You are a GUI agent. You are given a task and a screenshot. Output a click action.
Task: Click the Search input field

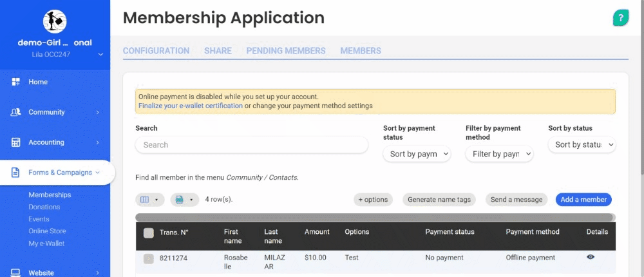pyautogui.click(x=251, y=145)
